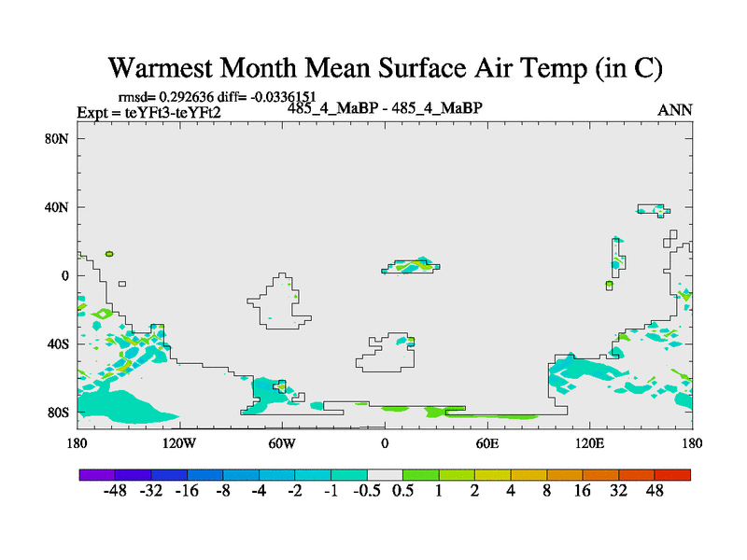This screenshot has height=560, width=747.
Task: Select the 485_4_MaBP - 485_4_MaBP header text
Action: pyautogui.click(x=385, y=107)
